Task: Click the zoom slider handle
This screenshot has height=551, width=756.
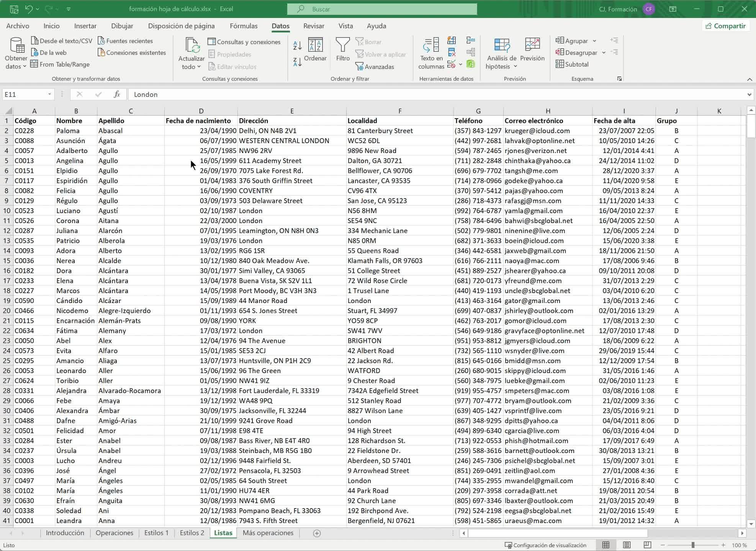Action: (x=692, y=545)
